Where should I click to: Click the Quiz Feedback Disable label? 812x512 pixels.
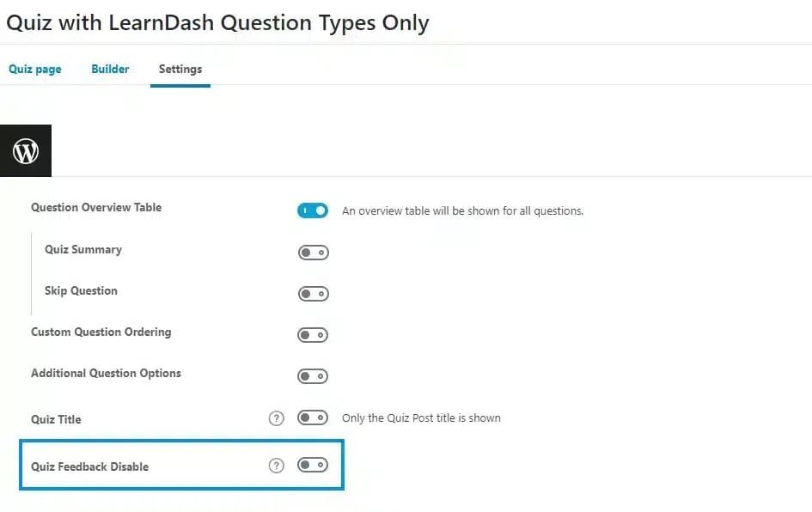[89, 466]
